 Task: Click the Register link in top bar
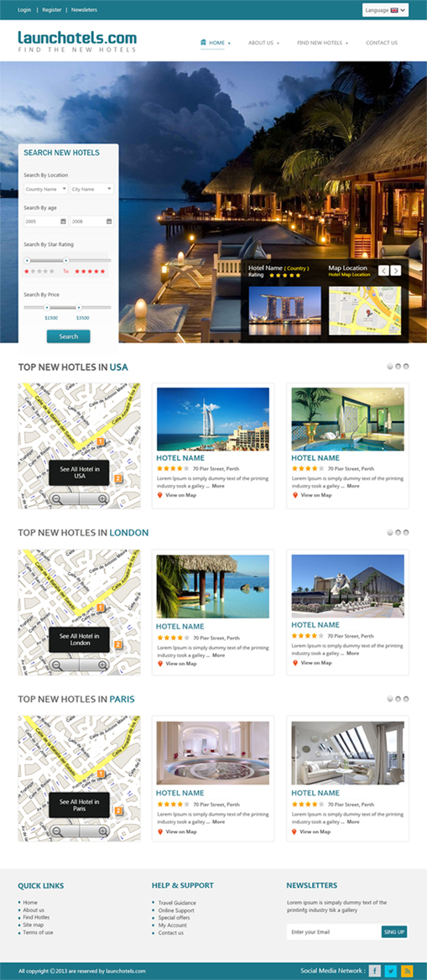52,10
